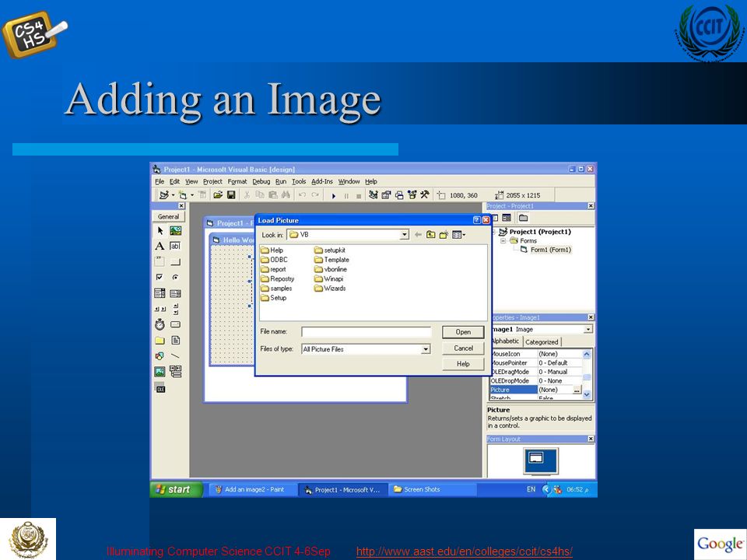Click the Open Project toolbar icon
The image size is (747, 560).
pos(218,194)
